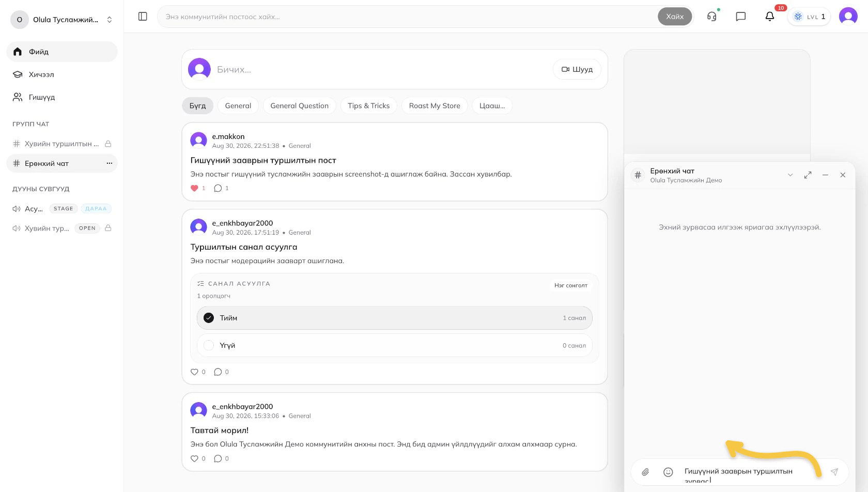
Task: Join the STAGE voice room Асу...
Action: (62, 209)
